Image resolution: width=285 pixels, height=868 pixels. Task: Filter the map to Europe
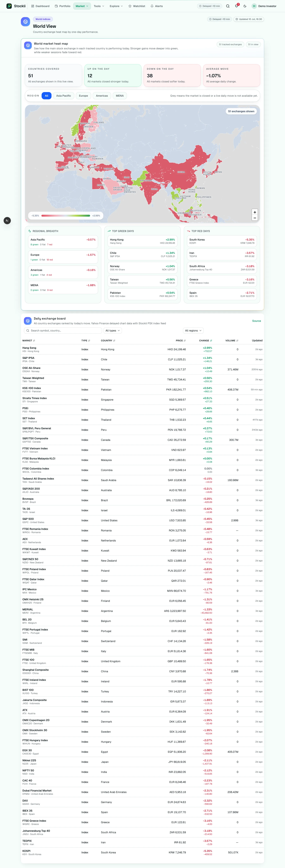point(83,96)
